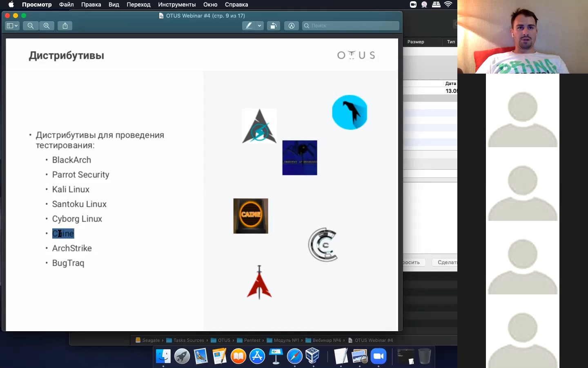
Task: Open the Инструменты menu
Action: [x=177, y=4]
